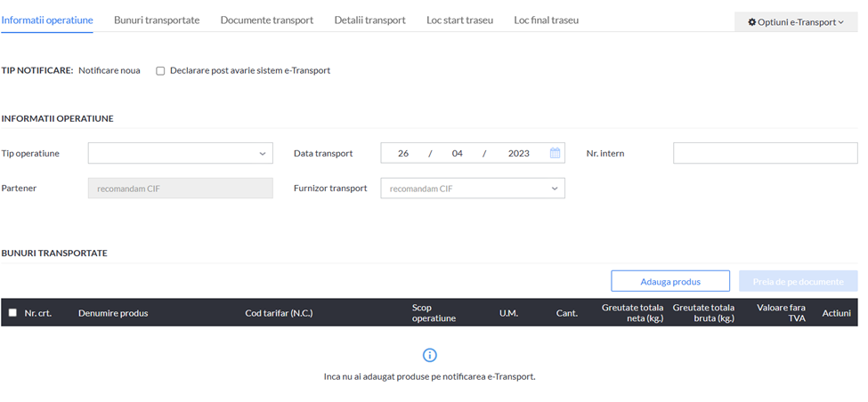Select the Informatii operatiune tab

[47, 20]
